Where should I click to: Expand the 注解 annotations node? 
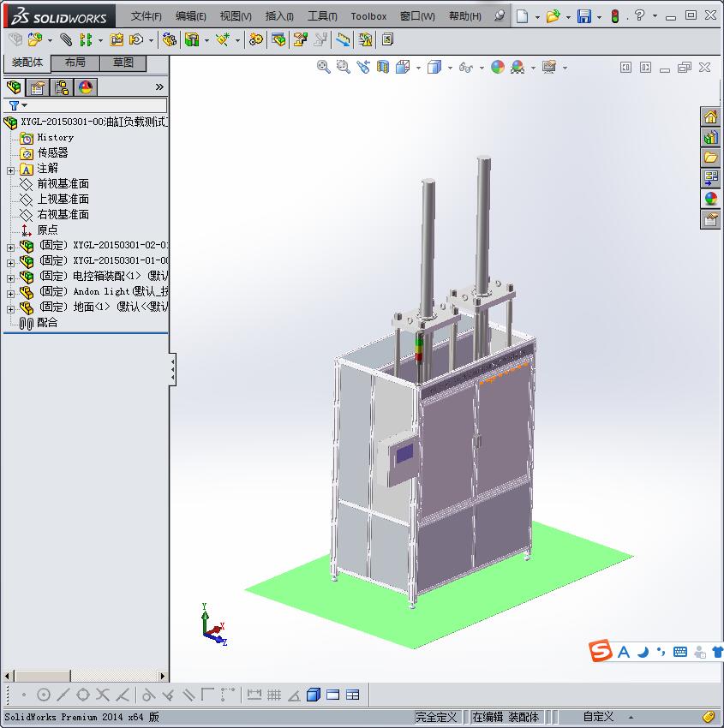point(10,170)
